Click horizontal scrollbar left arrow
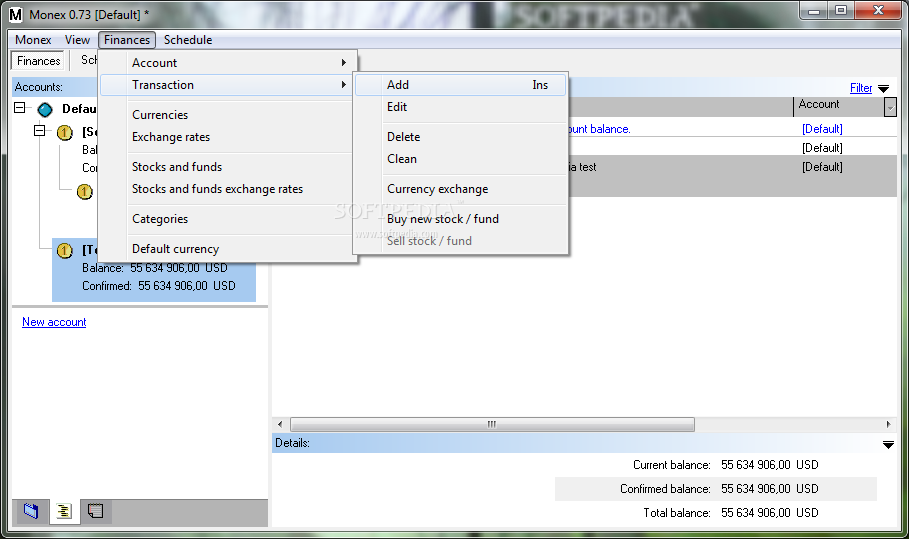909x539 pixels. (280, 424)
